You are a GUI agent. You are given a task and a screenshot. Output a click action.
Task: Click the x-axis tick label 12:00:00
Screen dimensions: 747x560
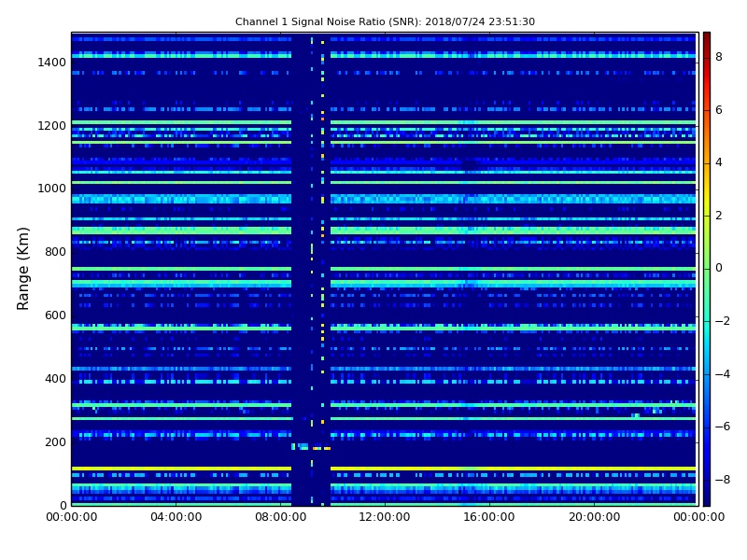[385, 517]
